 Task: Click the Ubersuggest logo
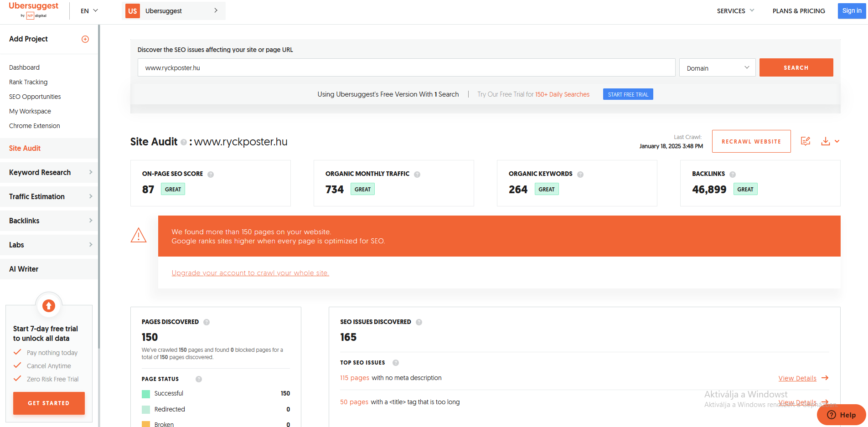(x=33, y=10)
